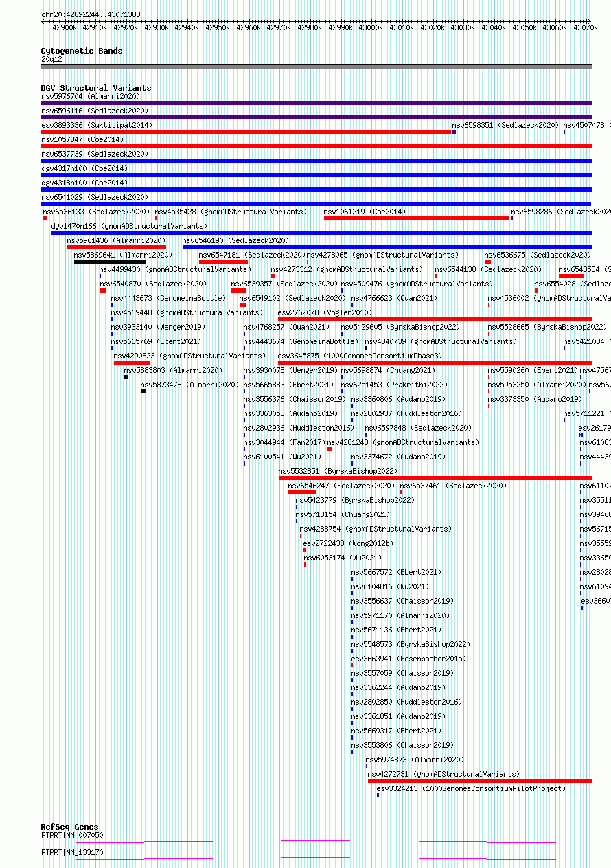Click nsv6547181 (Sedlazeck2020) variant label
The height and width of the screenshot is (868, 611).
[x=252, y=255]
